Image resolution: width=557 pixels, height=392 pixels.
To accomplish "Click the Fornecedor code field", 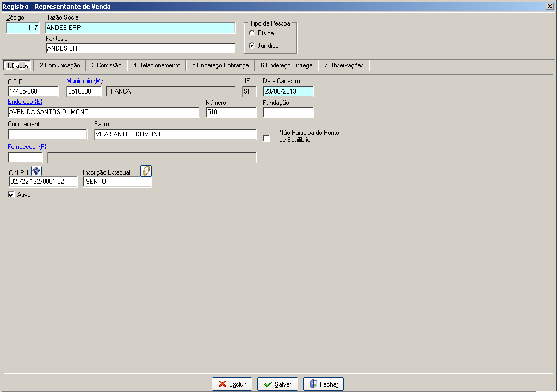I will pos(25,157).
